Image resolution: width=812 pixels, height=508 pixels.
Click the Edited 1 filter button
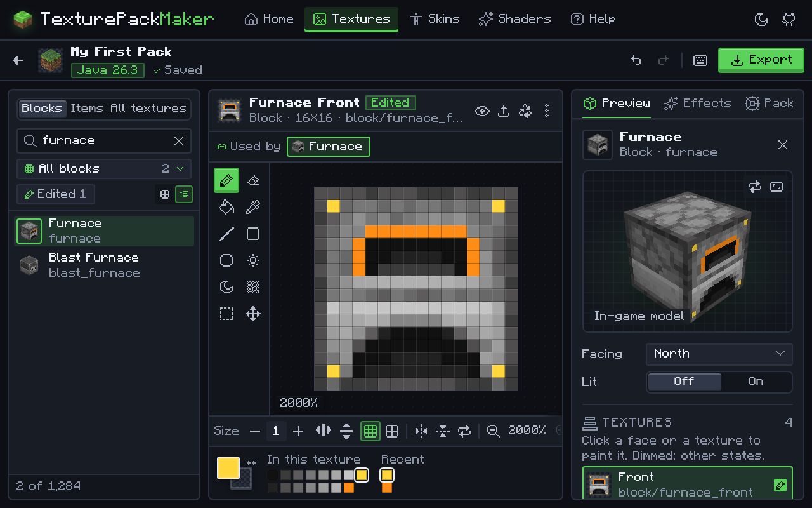coord(56,194)
